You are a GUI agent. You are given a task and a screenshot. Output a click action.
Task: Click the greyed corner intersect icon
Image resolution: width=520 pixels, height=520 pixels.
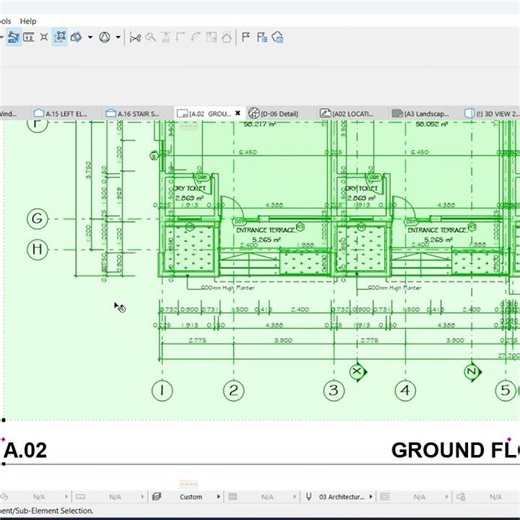click(x=180, y=37)
